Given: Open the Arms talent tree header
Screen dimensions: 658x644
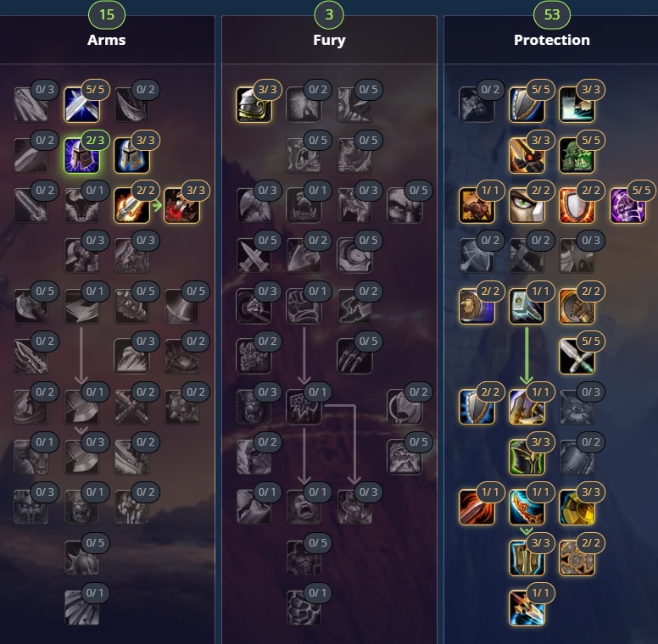Looking at the screenshot, I should [107, 40].
